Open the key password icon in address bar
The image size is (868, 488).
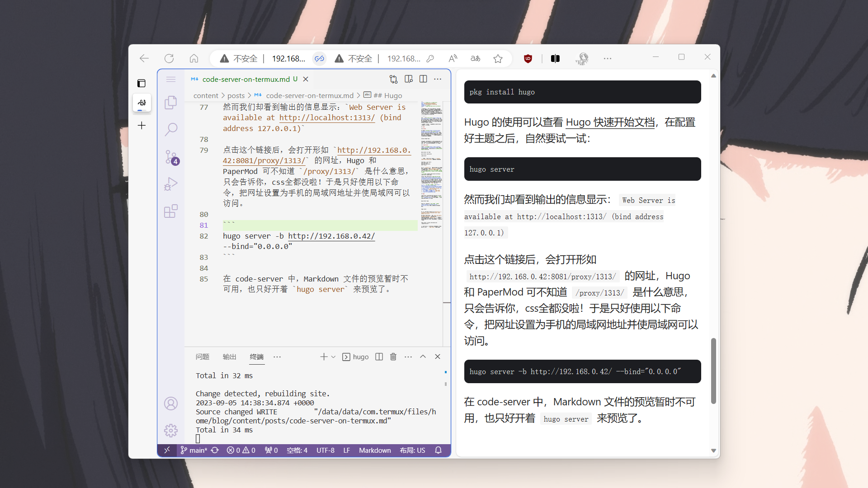click(430, 58)
